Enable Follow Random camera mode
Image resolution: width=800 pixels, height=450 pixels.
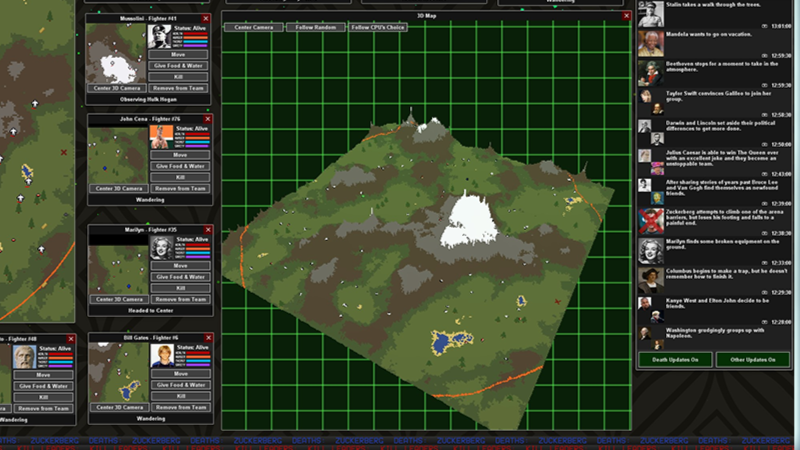tap(313, 27)
